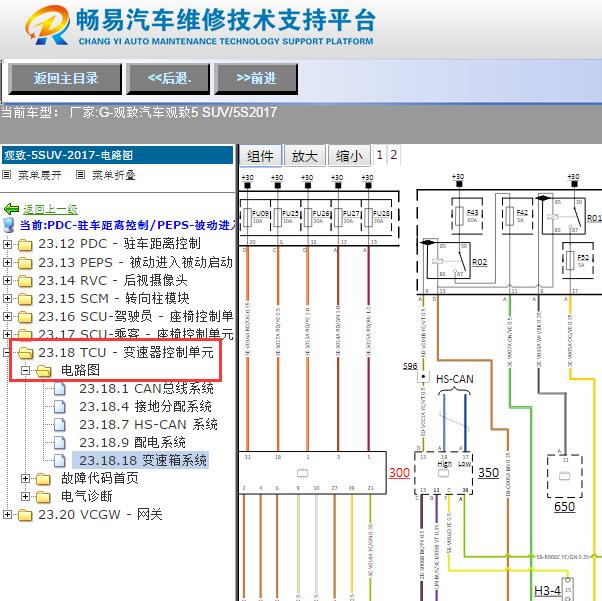The width and height of the screenshot is (602, 601).
Task: Click the 观致-5SUV-2017-电路图 header
Action: click(x=117, y=155)
